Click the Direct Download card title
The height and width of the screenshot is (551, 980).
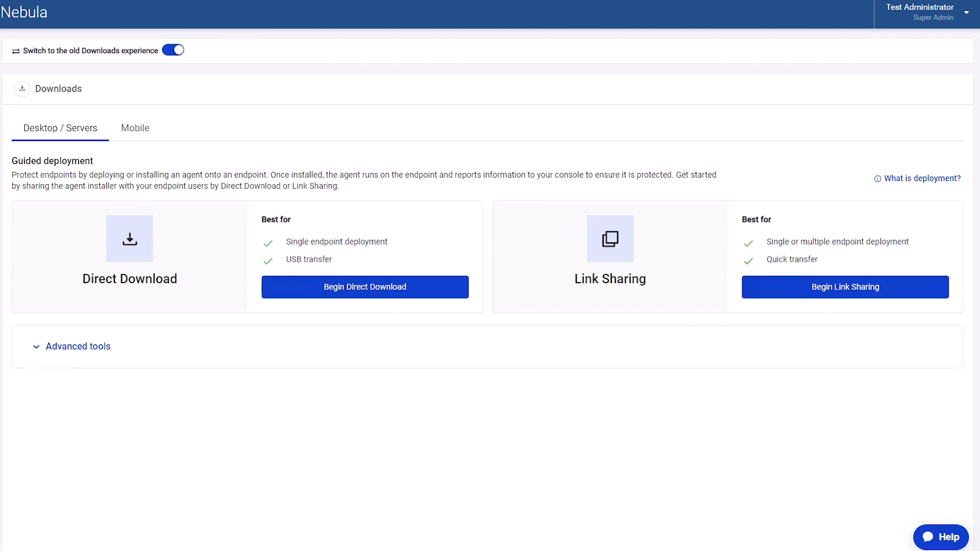[x=130, y=279]
